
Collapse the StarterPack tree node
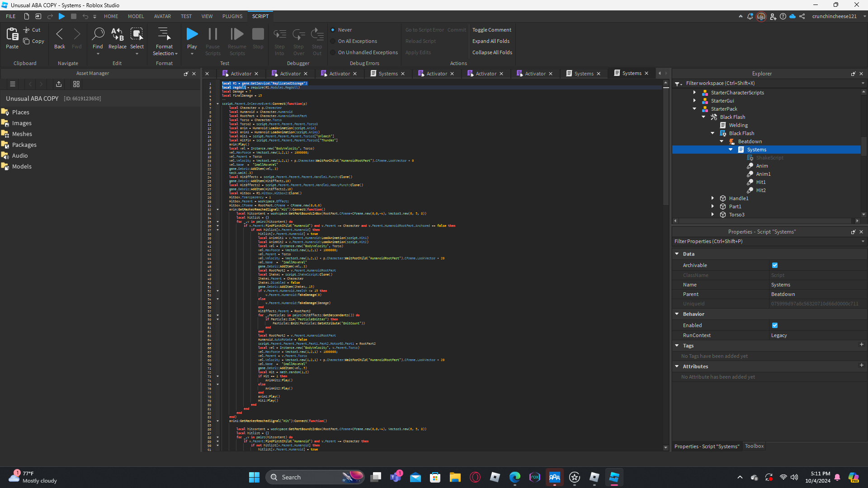[x=695, y=109]
